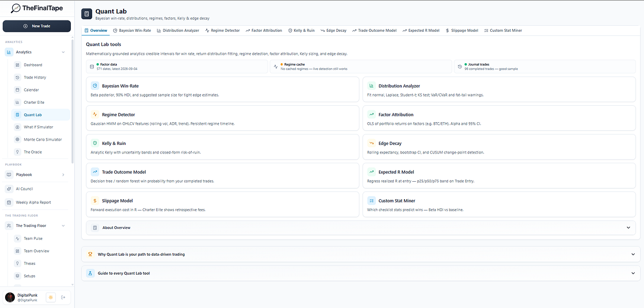This screenshot has height=308, width=644.
Task: Open the DigitalPunk user avatar
Action: point(10,297)
